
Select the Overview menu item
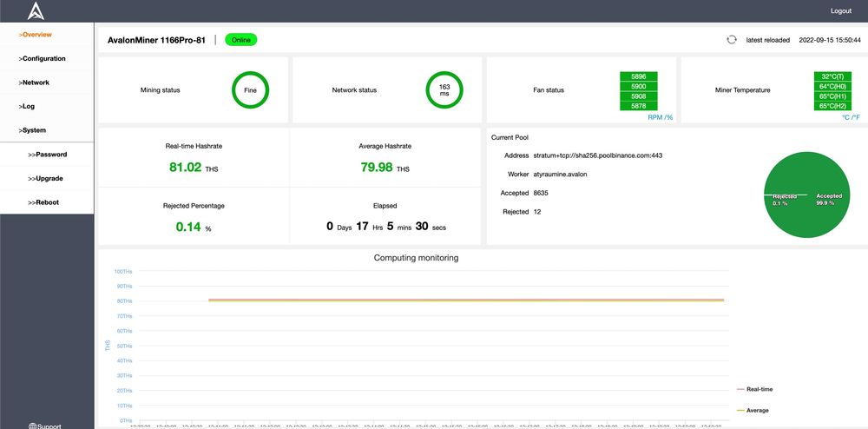36,35
